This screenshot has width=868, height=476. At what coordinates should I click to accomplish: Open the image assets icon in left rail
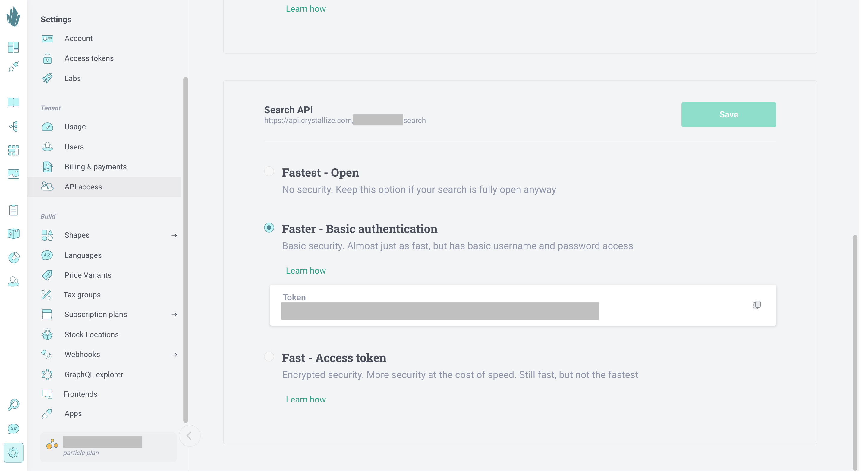point(14,174)
